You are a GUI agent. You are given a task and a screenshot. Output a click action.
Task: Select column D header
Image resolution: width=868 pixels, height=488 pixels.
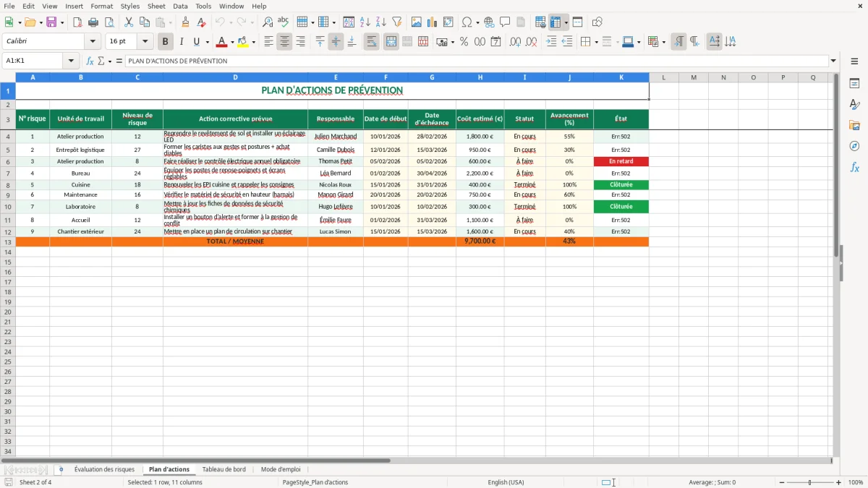click(x=235, y=77)
